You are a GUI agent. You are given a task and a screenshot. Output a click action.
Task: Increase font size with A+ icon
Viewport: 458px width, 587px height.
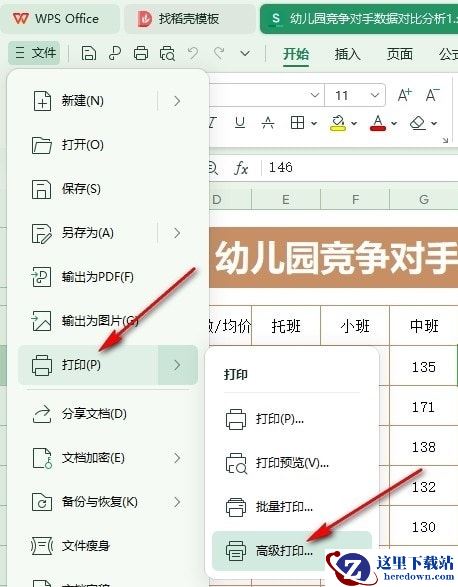coord(405,95)
